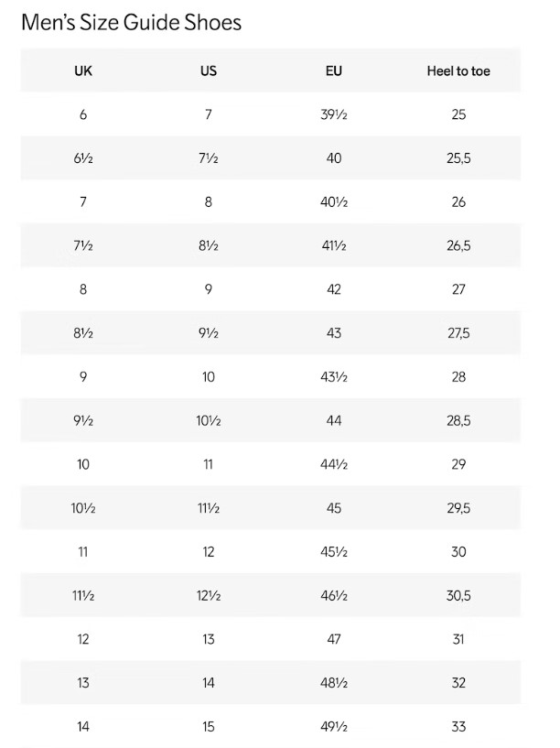Select EU size 40½ cell

point(334,202)
